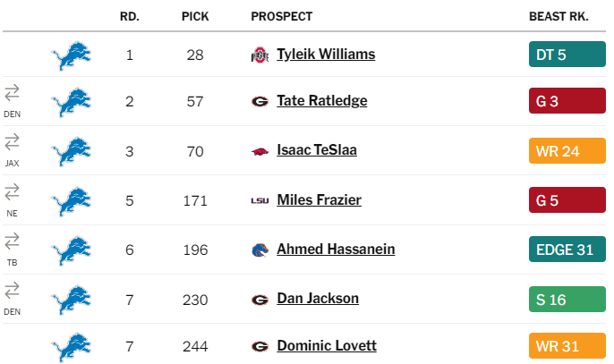Viewport: 614px width, 364px height.
Task: Click the trade arrows icon above JAX
Action: pos(12,142)
